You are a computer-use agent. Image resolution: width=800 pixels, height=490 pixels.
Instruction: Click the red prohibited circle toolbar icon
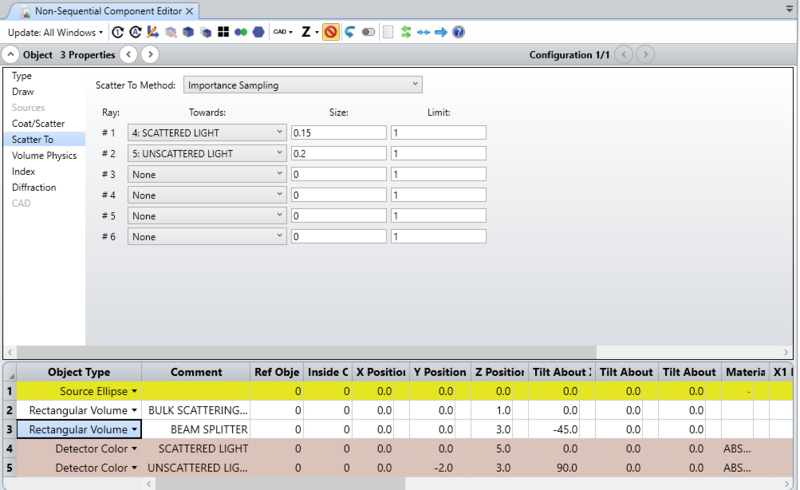point(331,32)
